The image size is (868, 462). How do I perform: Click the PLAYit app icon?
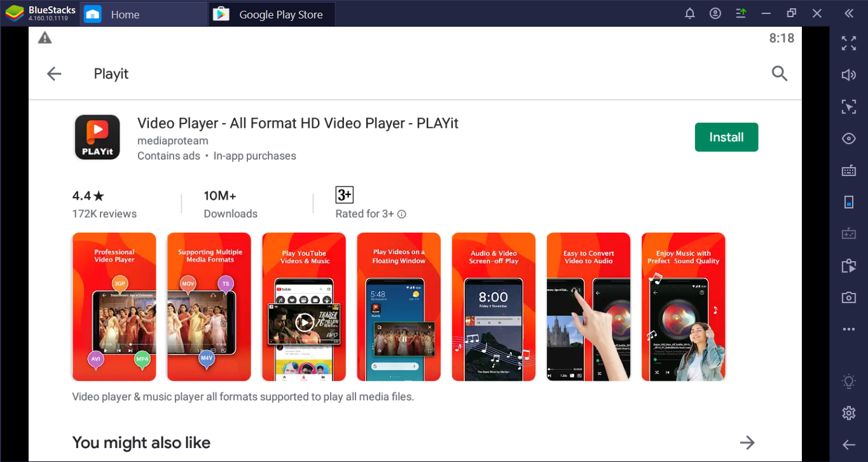point(97,137)
